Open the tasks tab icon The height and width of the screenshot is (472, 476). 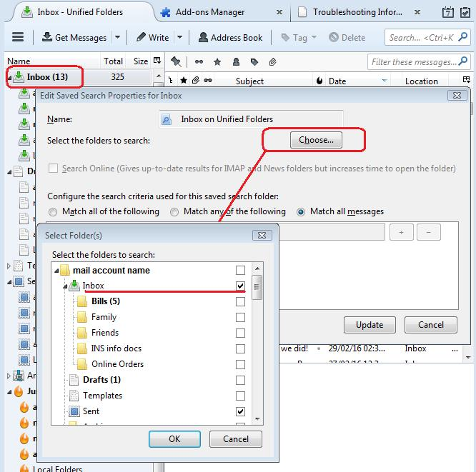click(465, 12)
